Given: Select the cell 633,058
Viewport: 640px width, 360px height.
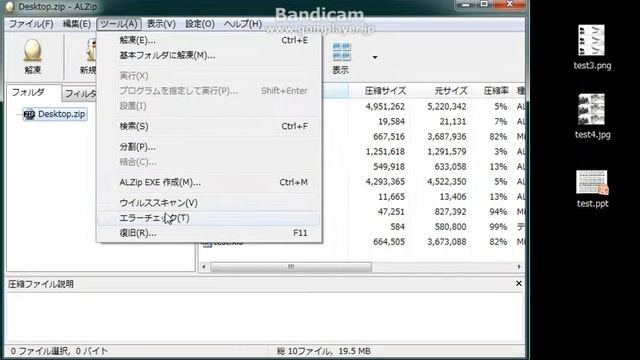Looking at the screenshot, I should 450,167.
